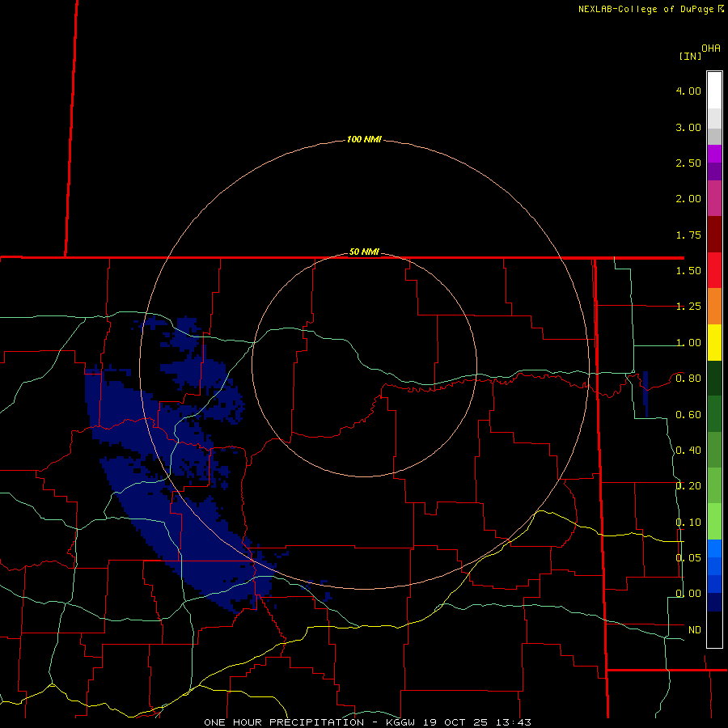Viewport: 728px width, 728px height.
Task: Pick the orange legend swatch
Action: point(714,307)
